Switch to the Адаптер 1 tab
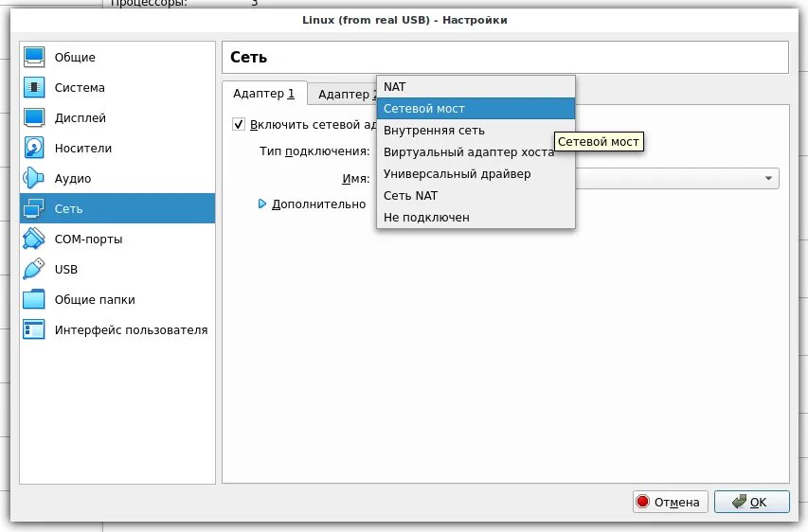Screen dimensions: 808x532 click(x=264, y=93)
